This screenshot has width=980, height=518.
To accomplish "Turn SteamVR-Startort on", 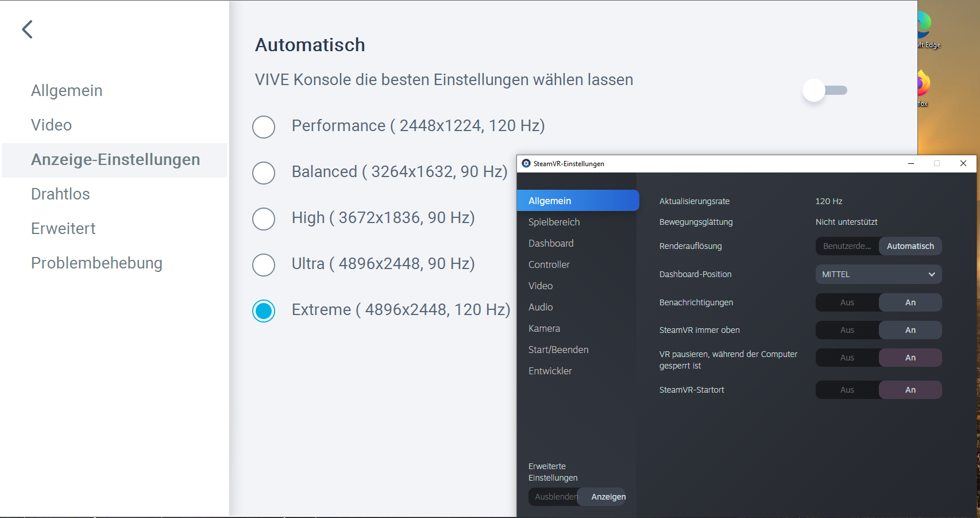I will coord(910,390).
